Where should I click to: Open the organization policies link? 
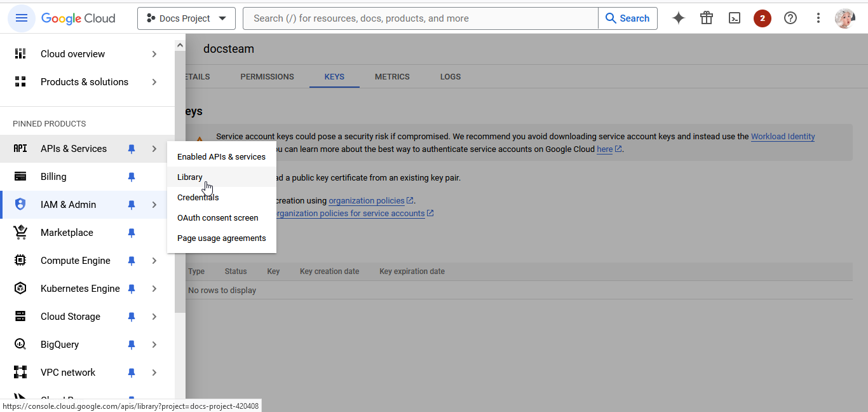(371, 201)
